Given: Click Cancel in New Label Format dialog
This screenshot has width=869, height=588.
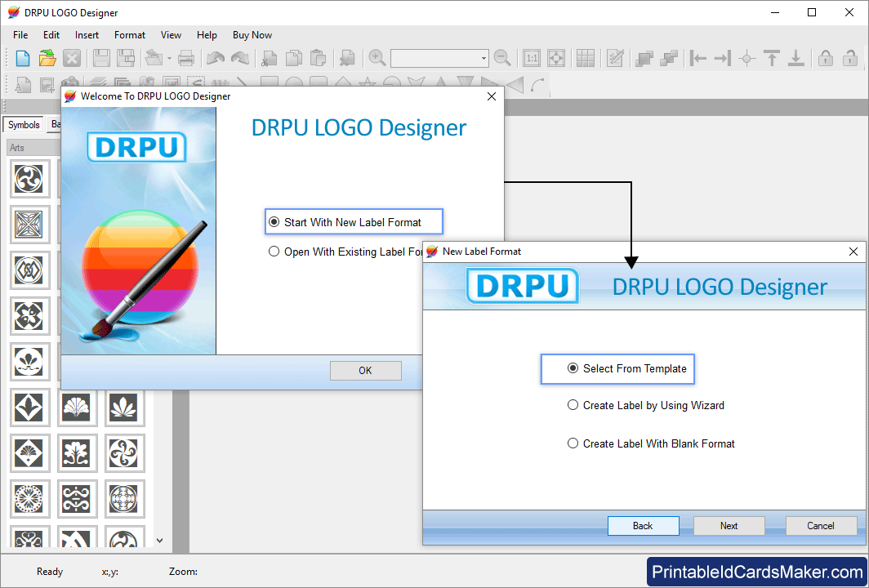Looking at the screenshot, I should coord(821,526).
